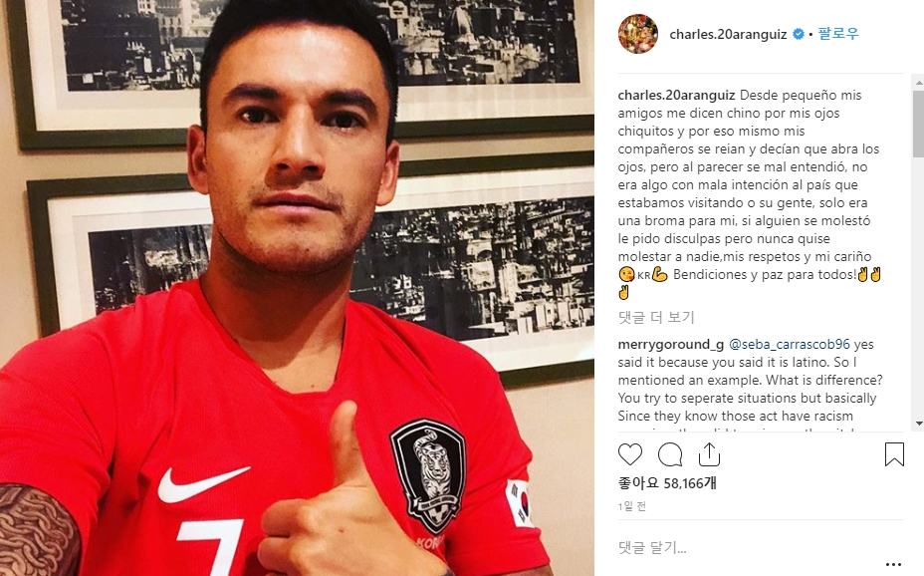Focus the 댓글 달기 comment input field
Image resolution: width=924 pixels, height=576 pixels.
[x=747, y=548]
